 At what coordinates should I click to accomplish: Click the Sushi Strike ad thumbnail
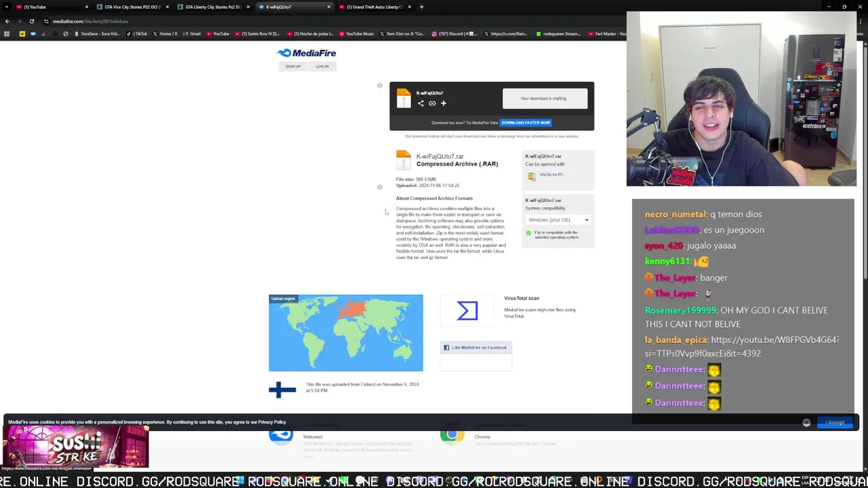[75, 447]
